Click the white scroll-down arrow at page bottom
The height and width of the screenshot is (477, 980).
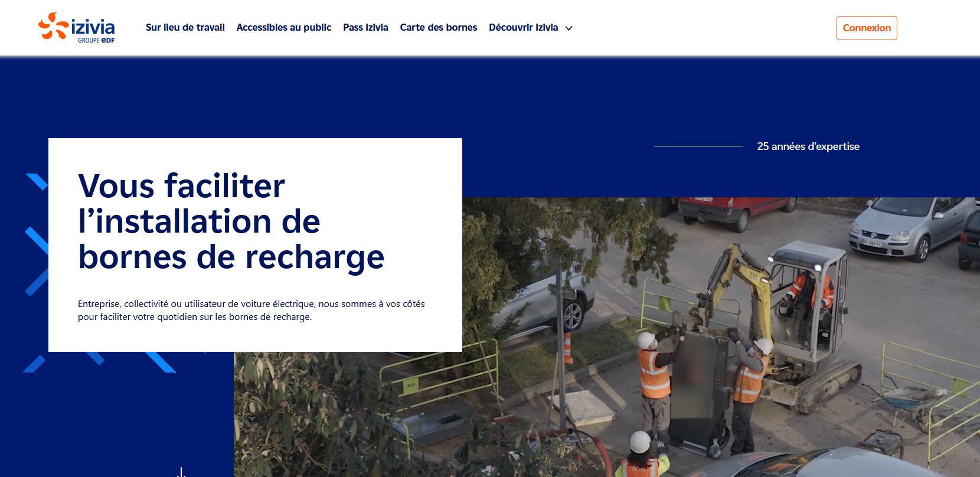(x=181, y=472)
